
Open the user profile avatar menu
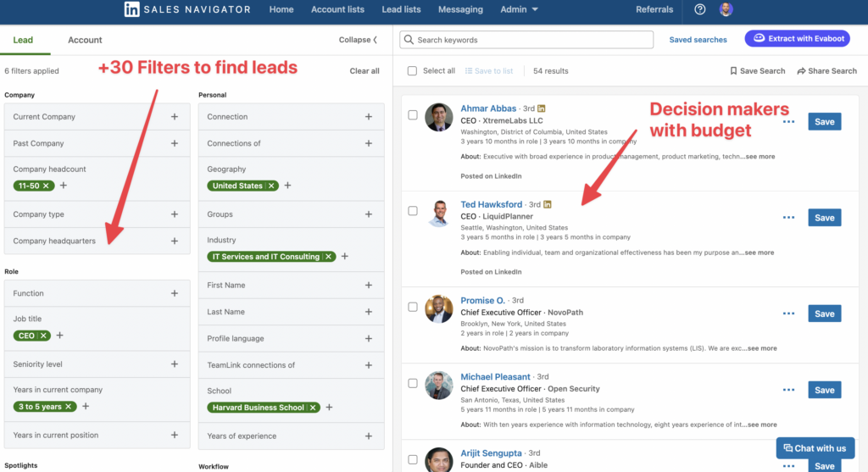coord(726,9)
